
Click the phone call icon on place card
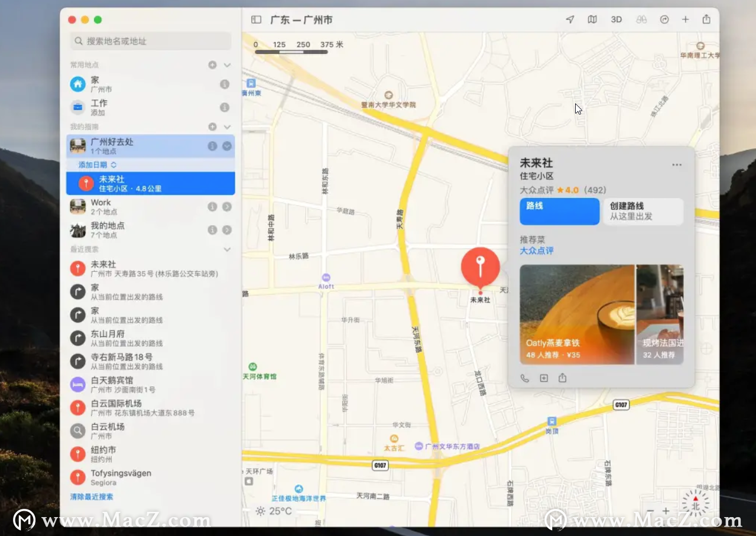click(x=525, y=378)
